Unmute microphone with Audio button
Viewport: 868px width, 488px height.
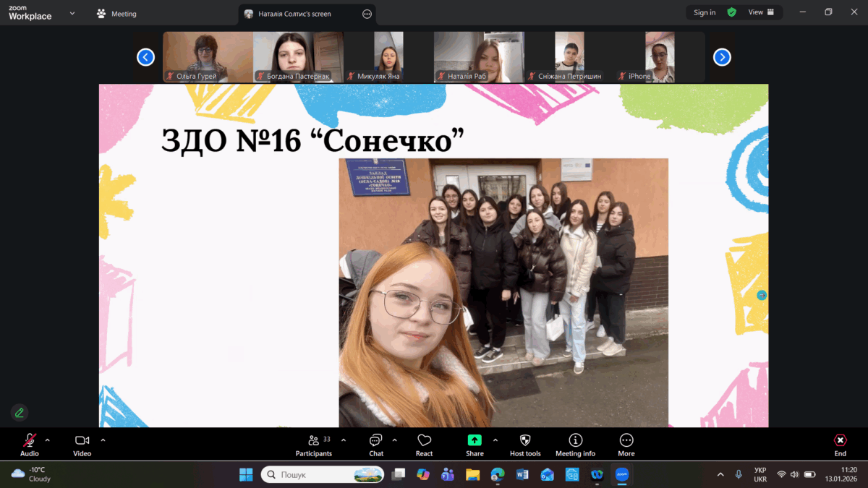click(30, 444)
